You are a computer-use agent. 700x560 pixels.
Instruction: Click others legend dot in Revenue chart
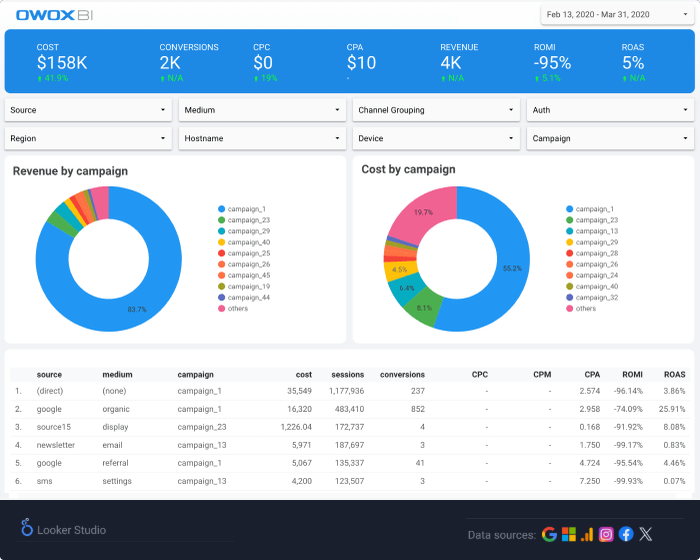tap(221, 309)
